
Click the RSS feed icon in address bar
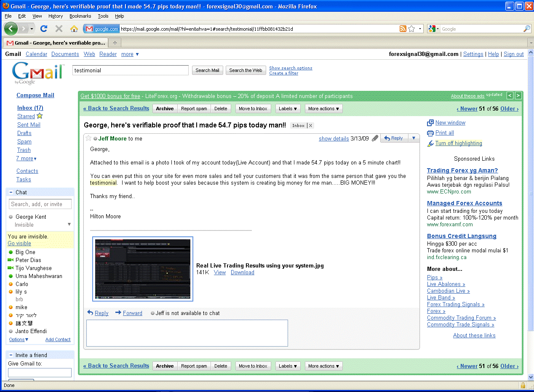(x=403, y=29)
